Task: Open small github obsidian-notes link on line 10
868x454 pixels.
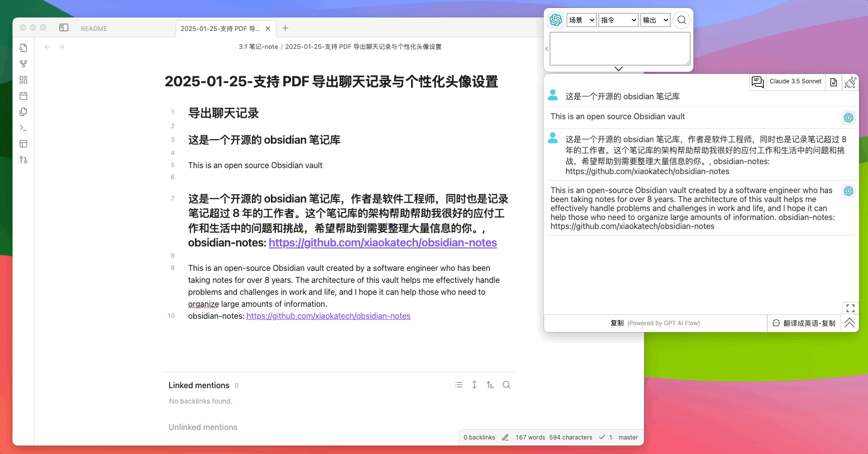Action: click(328, 316)
